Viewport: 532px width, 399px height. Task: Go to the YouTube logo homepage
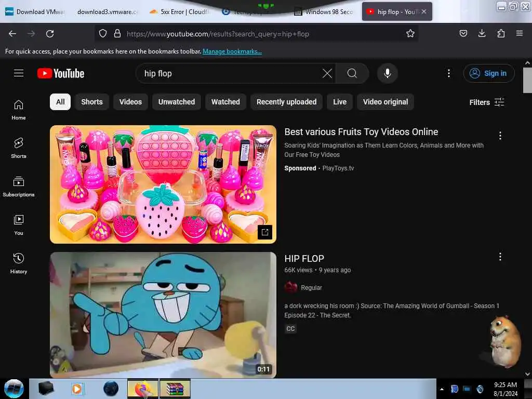pos(61,73)
